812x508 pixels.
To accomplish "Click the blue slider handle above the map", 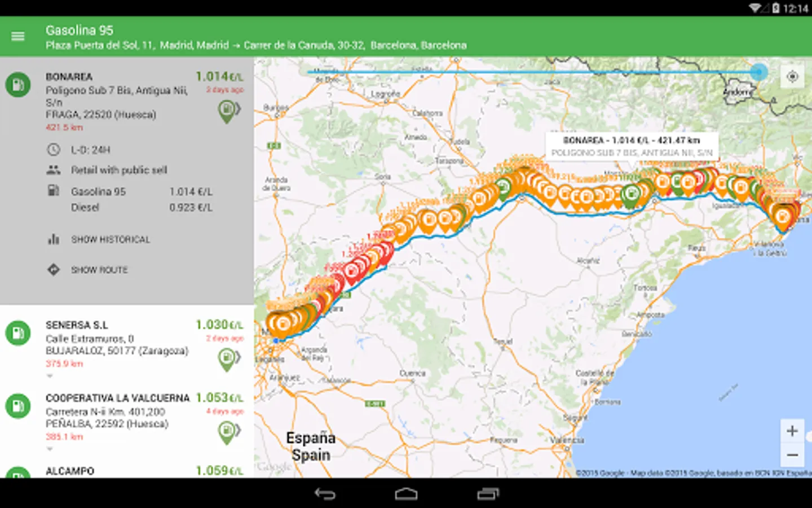I will point(759,72).
